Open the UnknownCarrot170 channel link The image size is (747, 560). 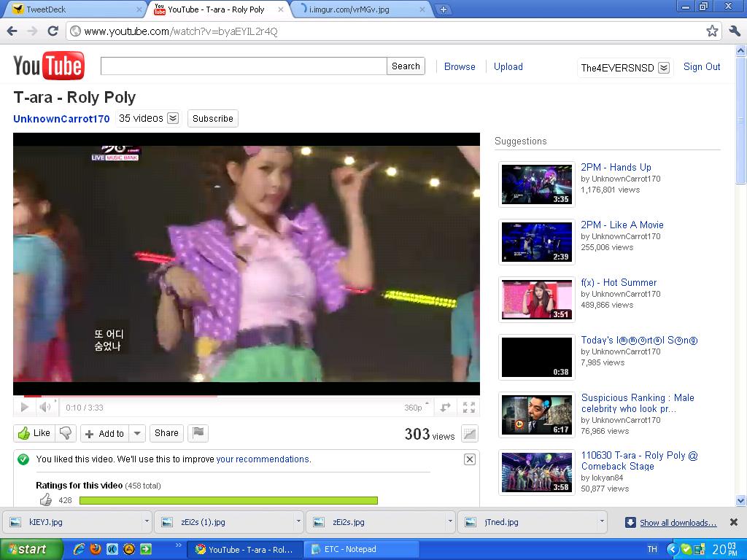61,119
